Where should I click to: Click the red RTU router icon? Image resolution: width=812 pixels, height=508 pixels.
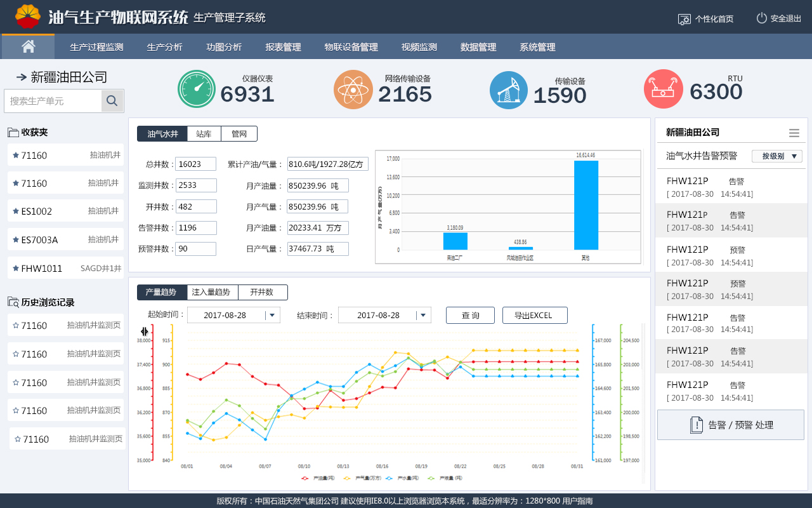click(x=664, y=89)
